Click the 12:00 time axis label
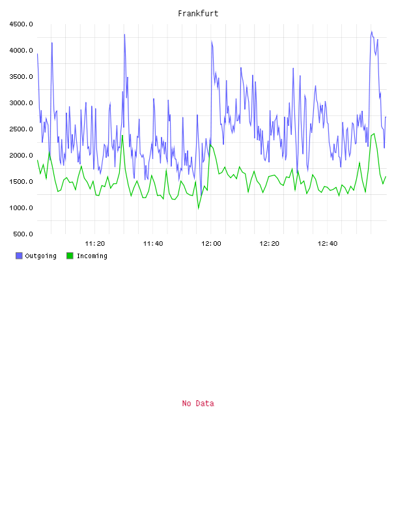This screenshot has width=396, height=532. pyautogui.click(x=211, y=244)
